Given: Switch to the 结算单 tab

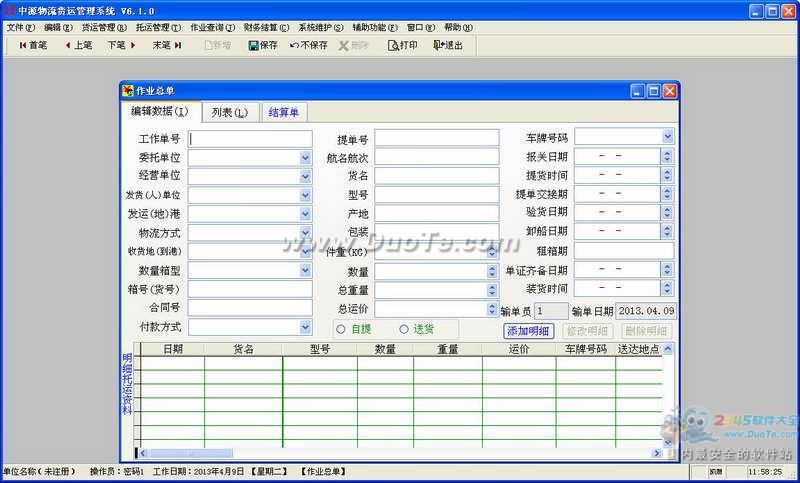Looking at the screenshot, I should pos(284,112).
